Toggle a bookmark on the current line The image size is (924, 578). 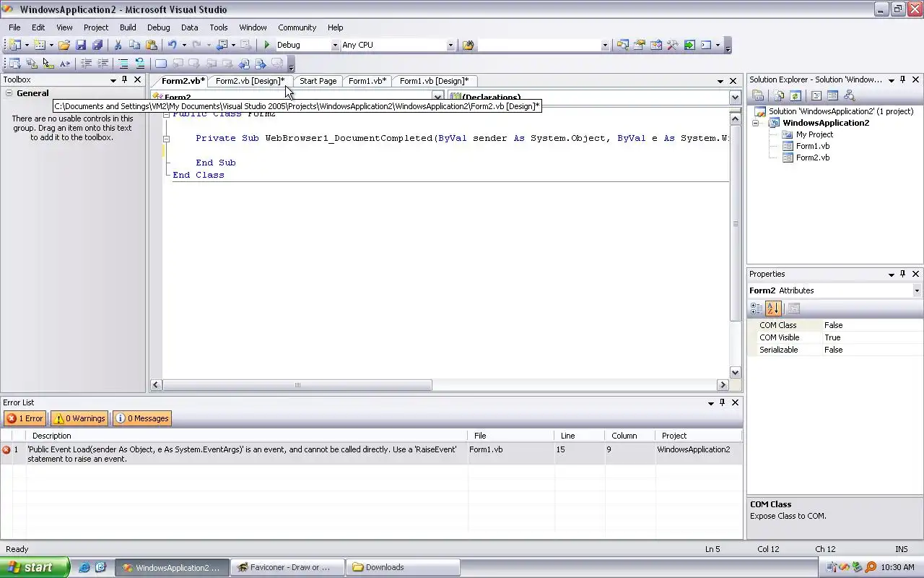[x=161, y=64]
